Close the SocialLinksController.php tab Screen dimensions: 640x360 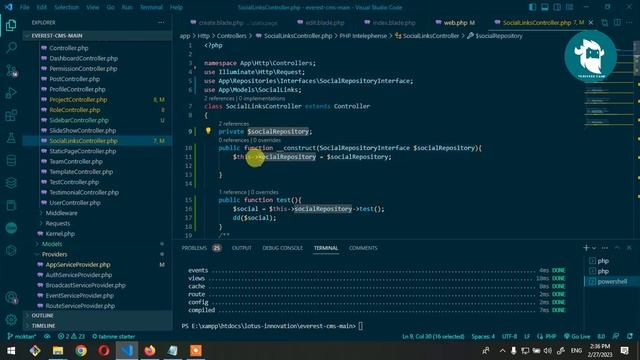591,22
